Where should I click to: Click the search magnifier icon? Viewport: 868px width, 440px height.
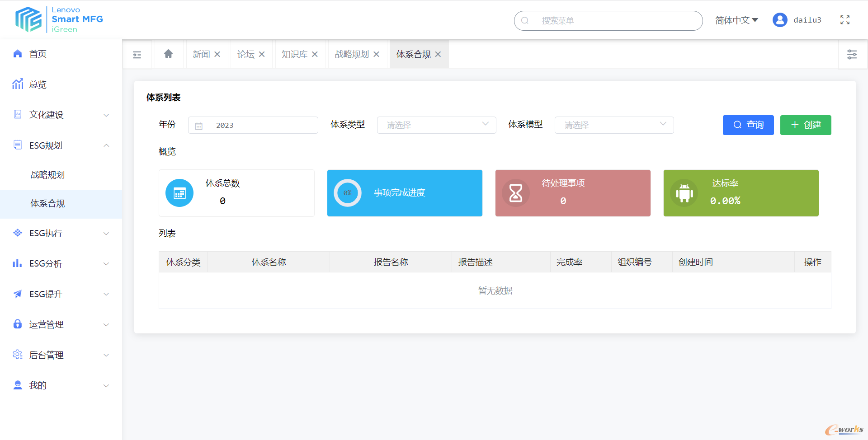(525, 21)
